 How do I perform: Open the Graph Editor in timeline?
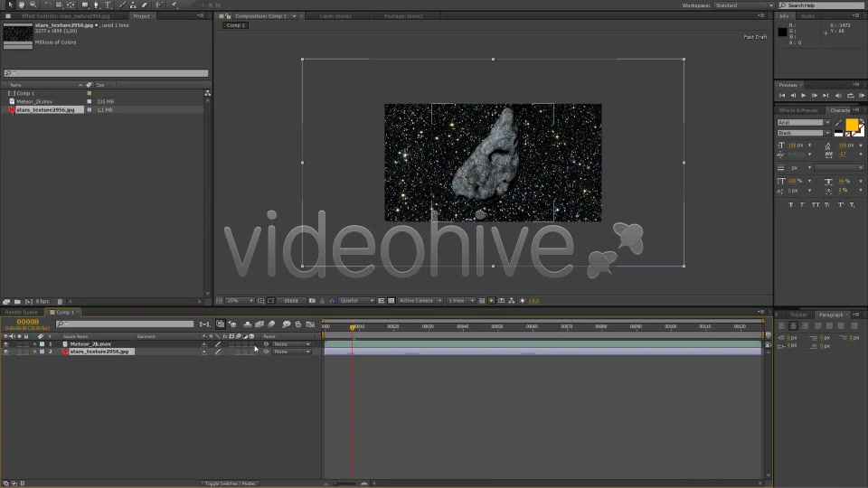310,324
